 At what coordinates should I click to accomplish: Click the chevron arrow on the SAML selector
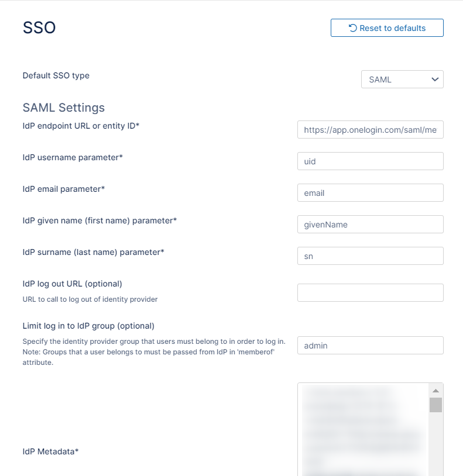click(435, 80)
